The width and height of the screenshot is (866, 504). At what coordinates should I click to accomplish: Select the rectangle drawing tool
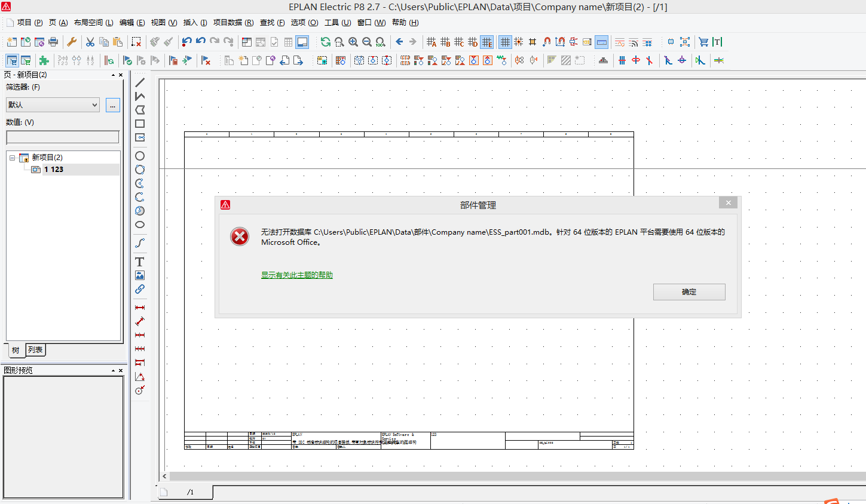139,124
